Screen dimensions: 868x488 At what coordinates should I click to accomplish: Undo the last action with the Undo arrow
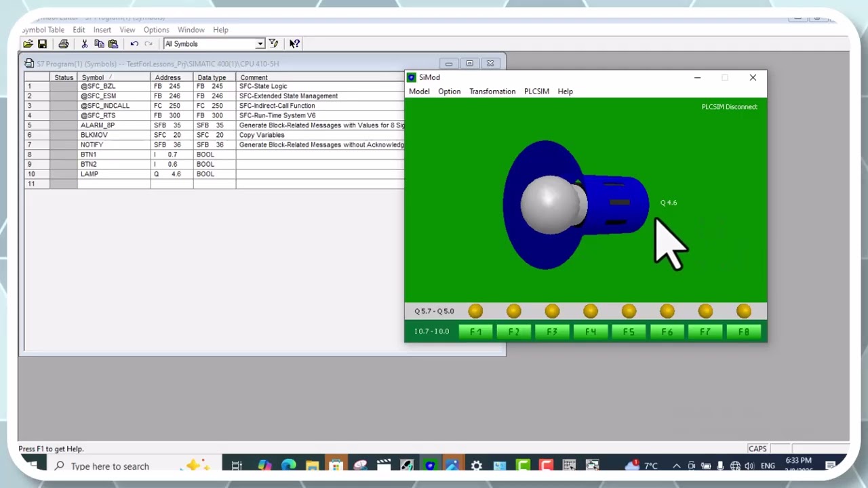[x=134, y=44]
